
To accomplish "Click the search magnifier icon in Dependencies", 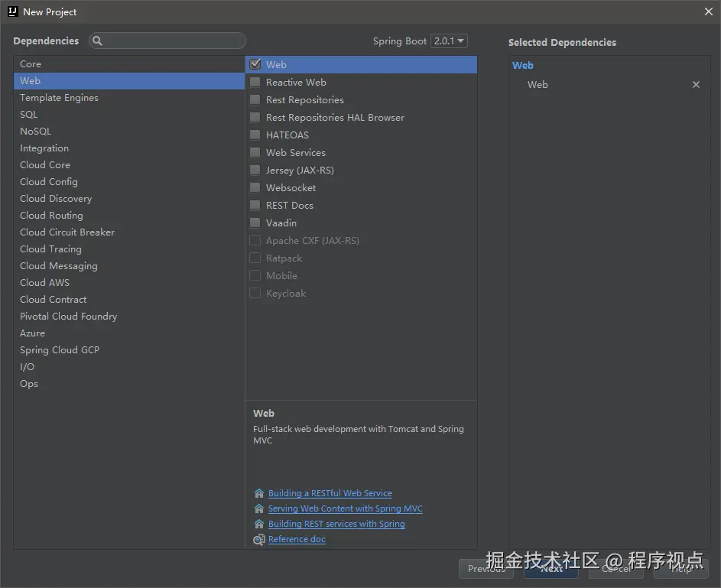I will click(97, 41).
